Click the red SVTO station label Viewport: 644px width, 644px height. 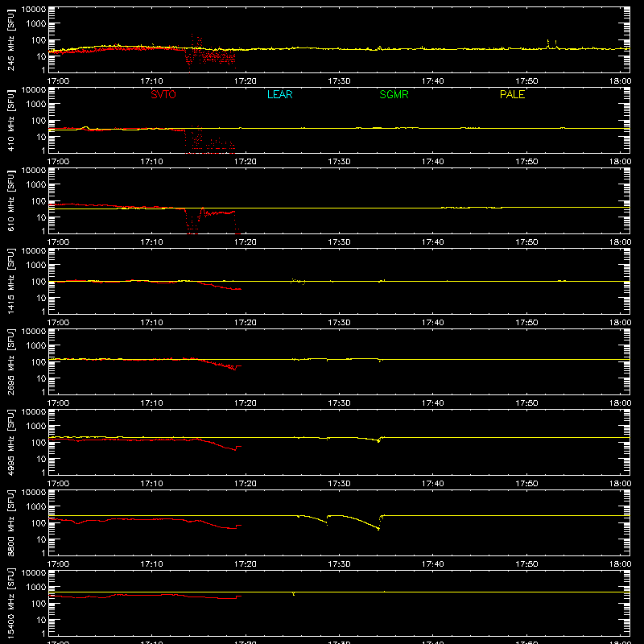[x=163, y=94]
